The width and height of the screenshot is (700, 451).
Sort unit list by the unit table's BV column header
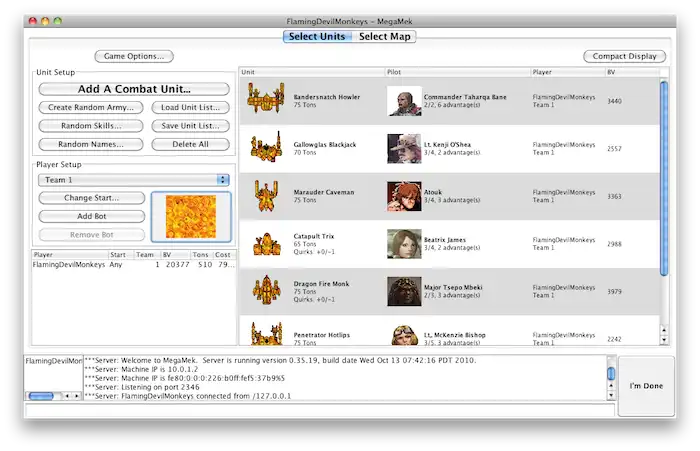[632, 72]
